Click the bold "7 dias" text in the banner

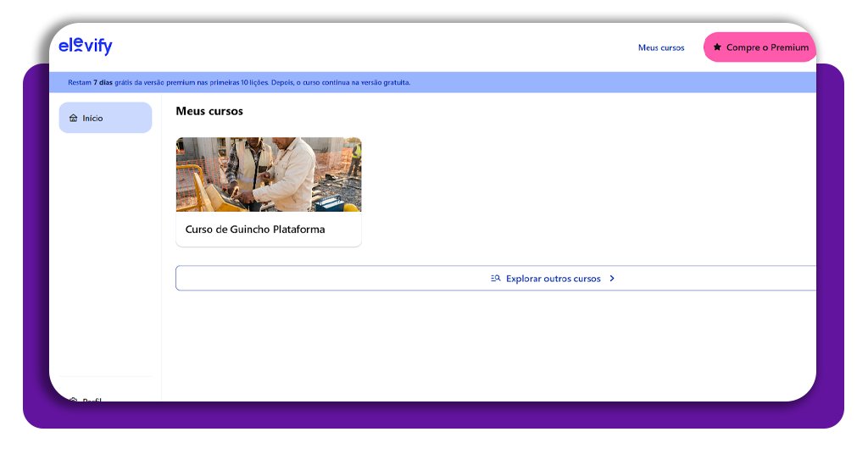pyautogui.click(x=103, y=83)
